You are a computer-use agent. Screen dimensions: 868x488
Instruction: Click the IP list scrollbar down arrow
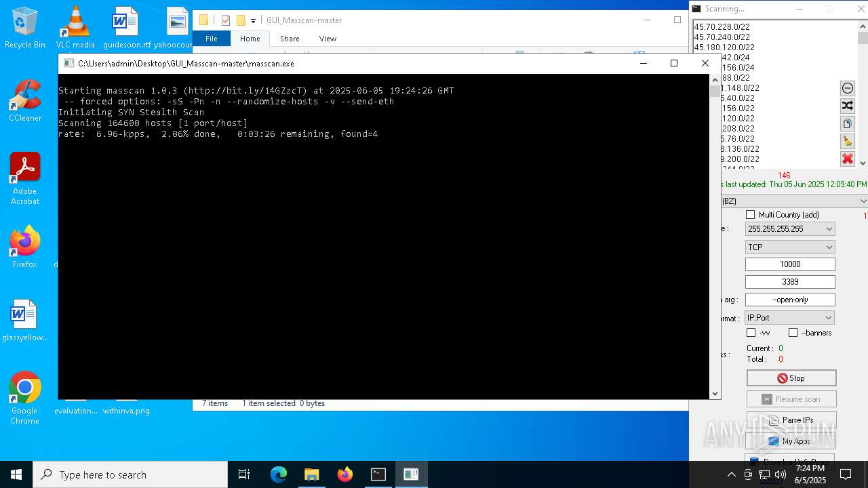[863, 163]
